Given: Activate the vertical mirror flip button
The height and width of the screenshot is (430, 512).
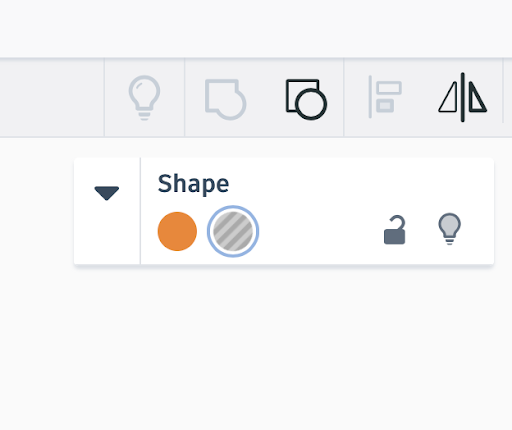Looking at the screenshot, I should coord(463,97).
